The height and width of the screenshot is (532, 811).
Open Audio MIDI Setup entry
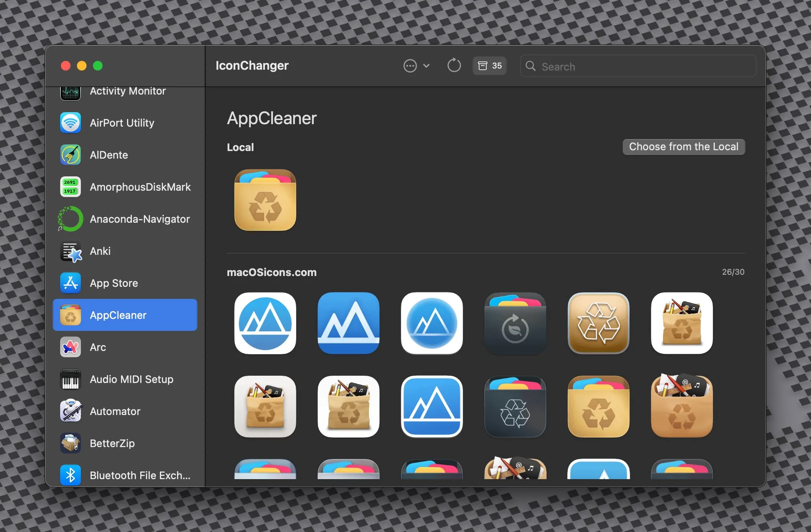pos(131,379)
